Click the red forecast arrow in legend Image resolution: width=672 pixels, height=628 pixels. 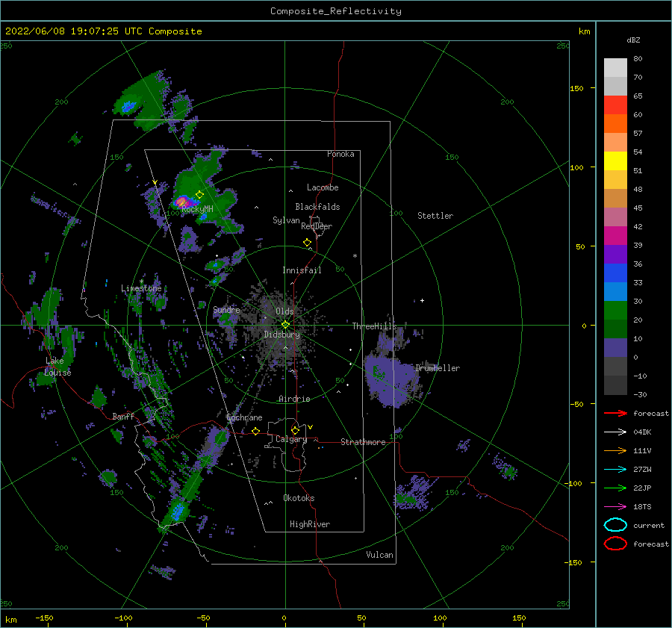pos(615,413)
